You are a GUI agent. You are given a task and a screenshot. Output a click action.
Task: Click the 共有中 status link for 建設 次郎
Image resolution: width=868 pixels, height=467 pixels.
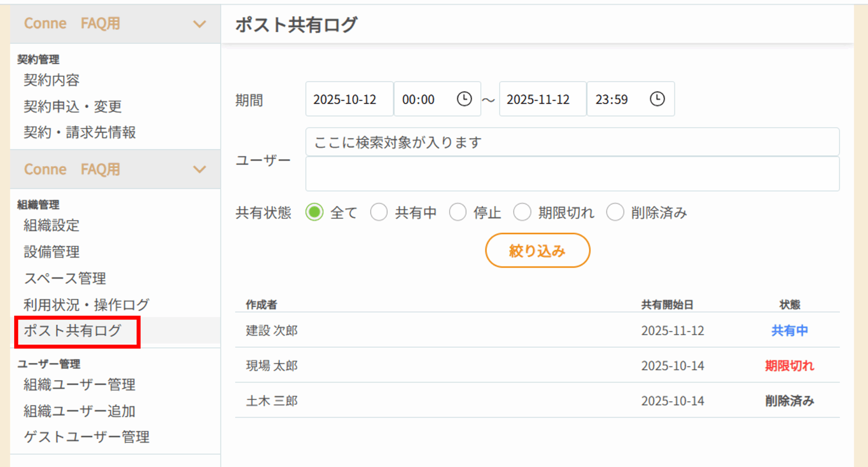click(x=789, y=331)
